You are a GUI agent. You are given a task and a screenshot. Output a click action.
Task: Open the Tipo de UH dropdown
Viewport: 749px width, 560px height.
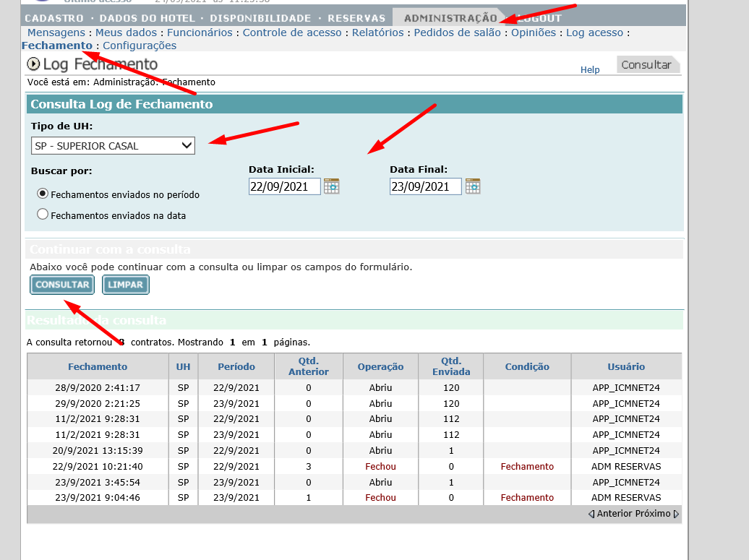click(x=113, y=146)
